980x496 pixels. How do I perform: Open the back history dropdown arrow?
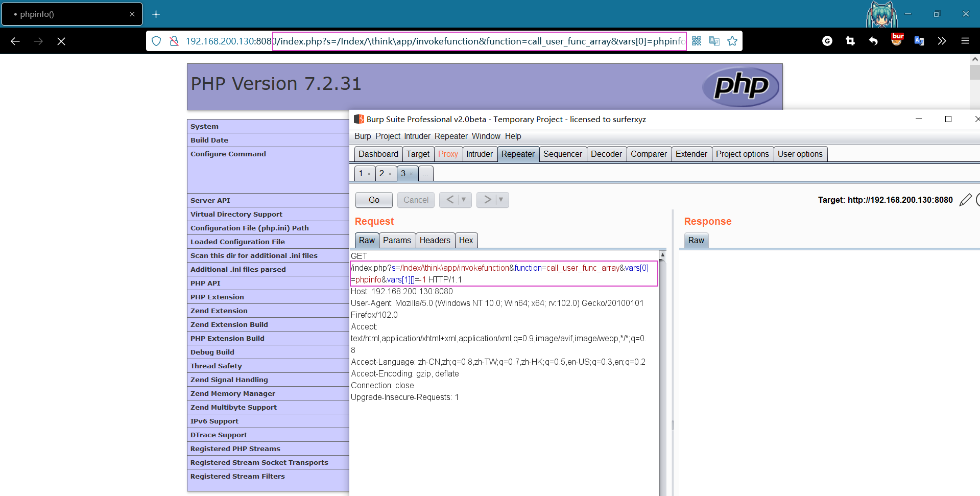pos(464,200)
